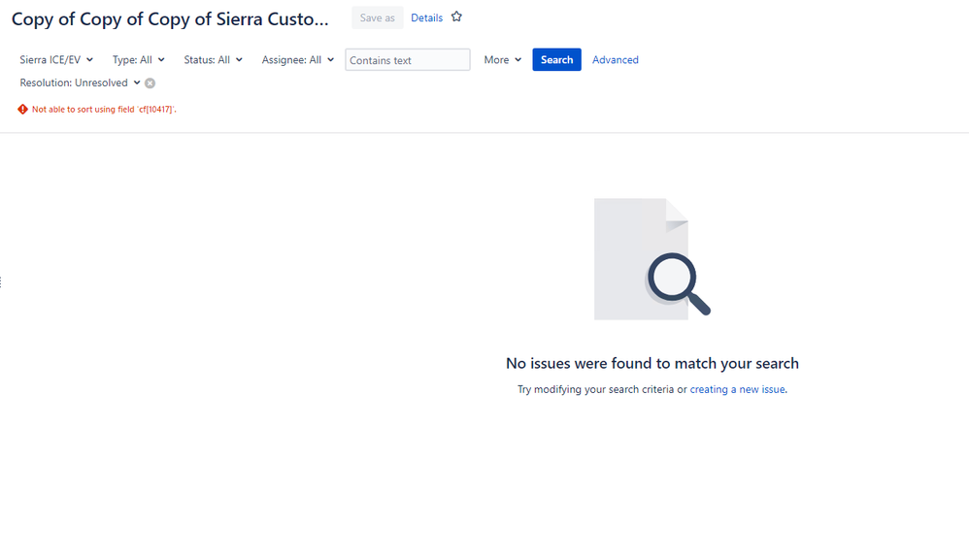This screenshot has width=969, height=560.
Task: Expand the More filters dropdown
Action: [501, 59]
